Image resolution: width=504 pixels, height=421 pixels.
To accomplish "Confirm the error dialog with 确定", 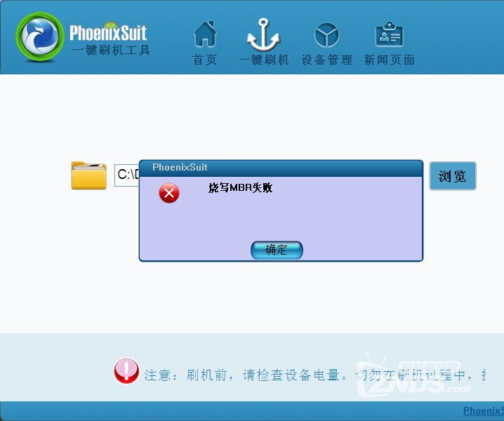I will click(x=277, y=250).
